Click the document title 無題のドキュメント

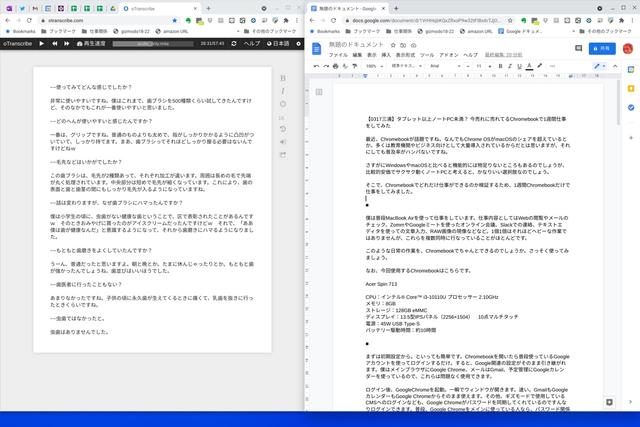click(x=356, y=45)
